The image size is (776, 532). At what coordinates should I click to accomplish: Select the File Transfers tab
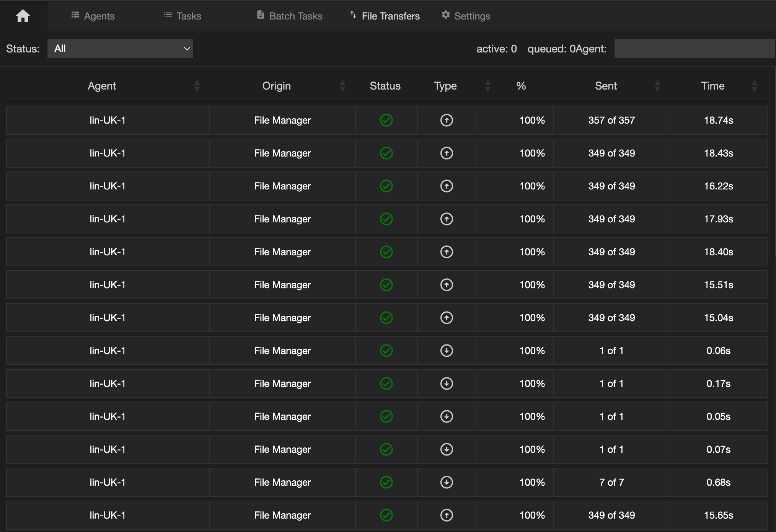(385, 16)
